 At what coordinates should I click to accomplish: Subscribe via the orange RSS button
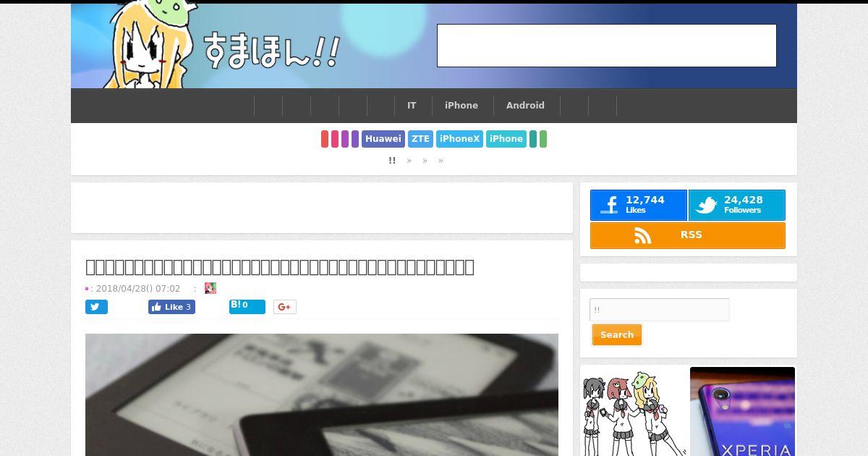[x=688, y=235]
